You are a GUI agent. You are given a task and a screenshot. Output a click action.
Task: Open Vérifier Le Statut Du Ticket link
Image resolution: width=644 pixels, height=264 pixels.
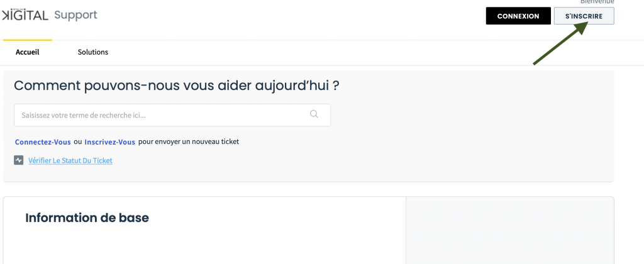(70, 161)
